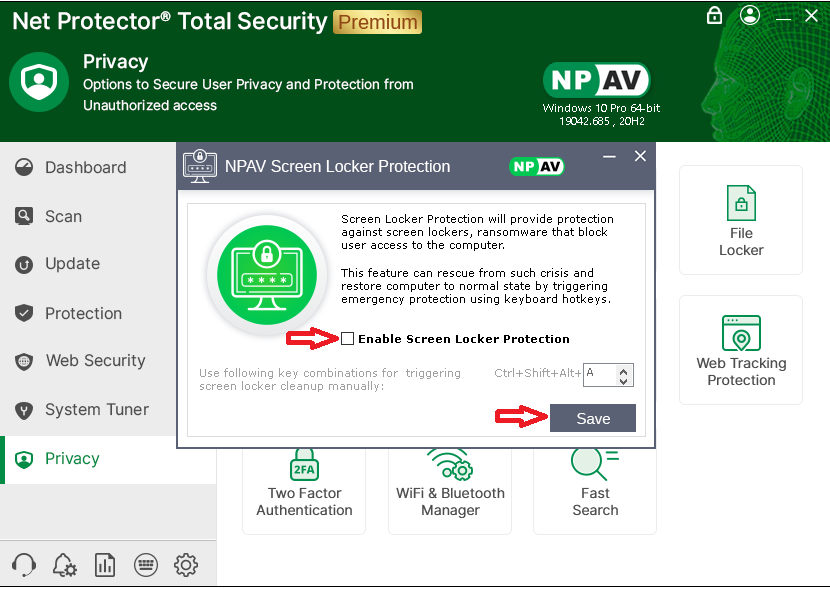Switch to Web Security in sidebar
Screen dimensions: 830x589
95,361
